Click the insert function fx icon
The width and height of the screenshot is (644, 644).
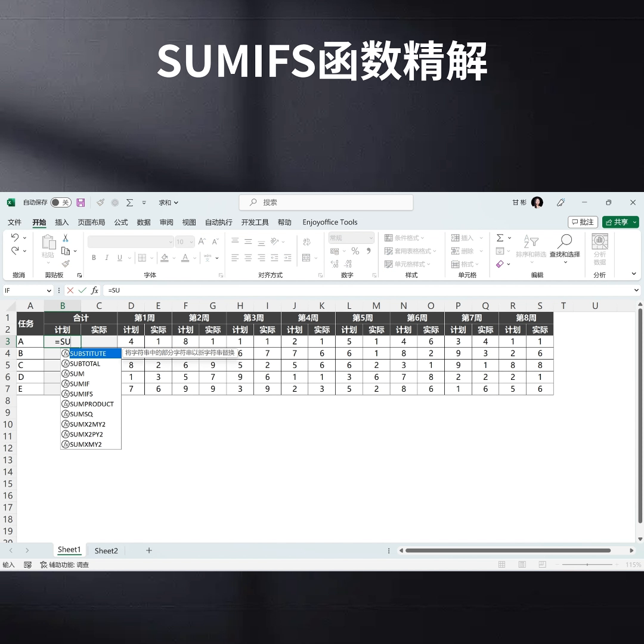click(x=94, y=290)
